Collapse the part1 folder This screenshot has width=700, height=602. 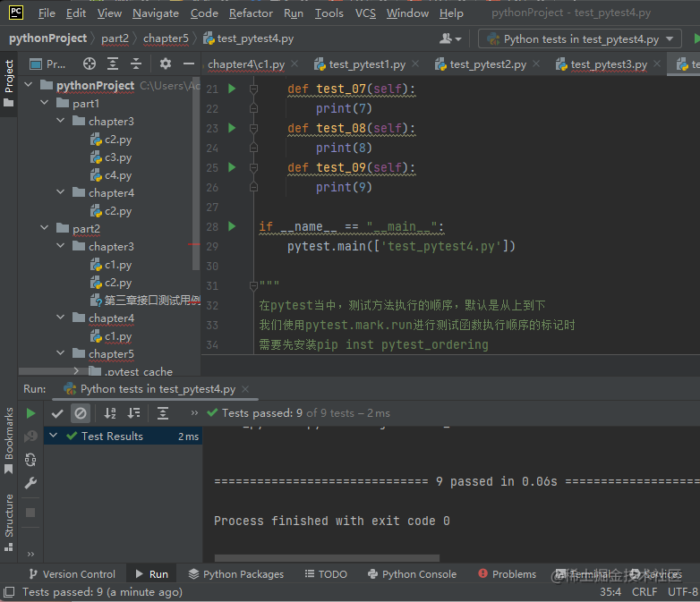(44, 103)
